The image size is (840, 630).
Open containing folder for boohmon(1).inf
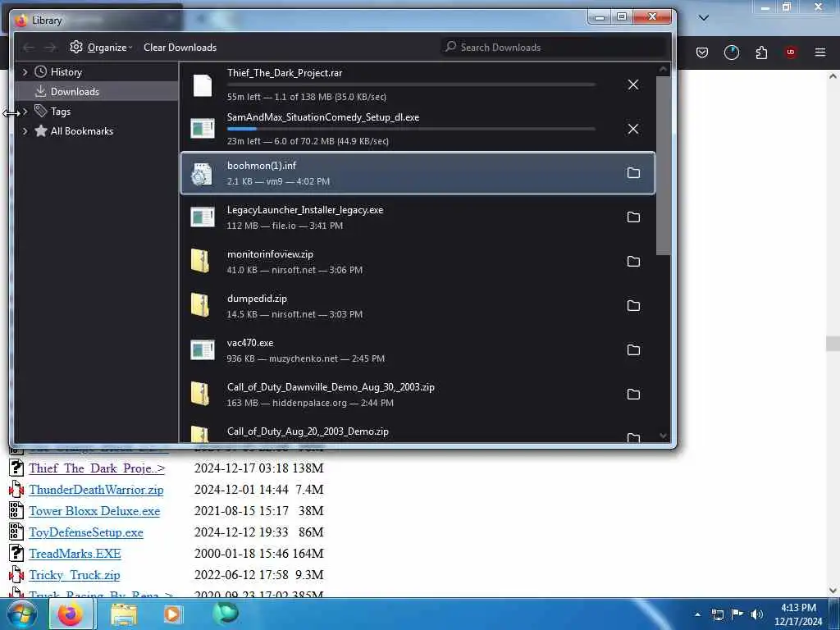pos(633,172)
